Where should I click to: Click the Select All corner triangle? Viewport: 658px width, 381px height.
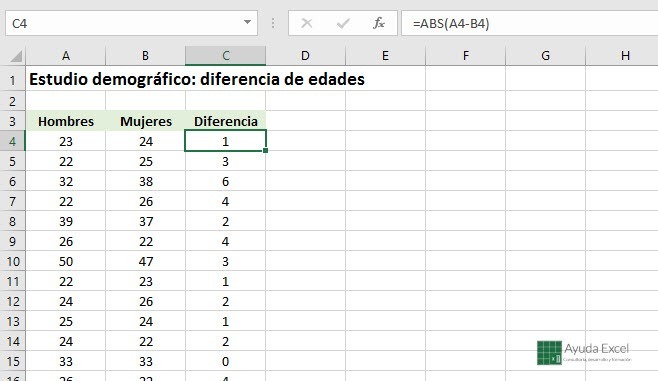(16, 56)
